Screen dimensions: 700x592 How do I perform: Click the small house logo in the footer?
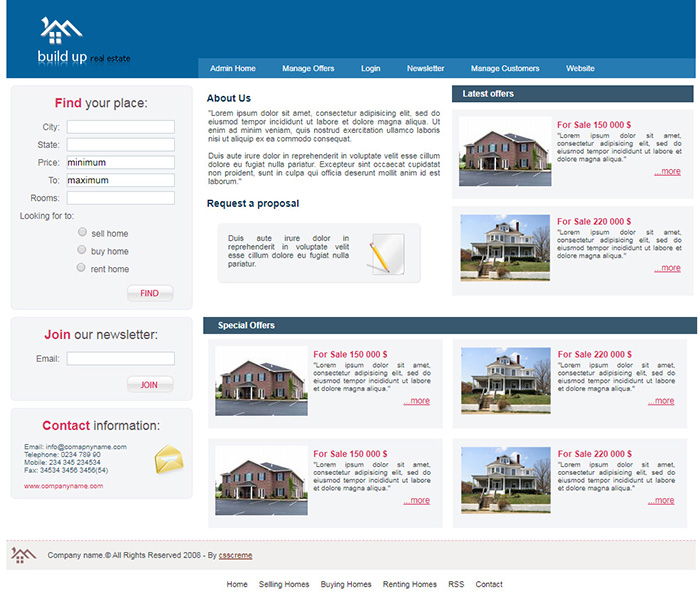coord(23,555)
